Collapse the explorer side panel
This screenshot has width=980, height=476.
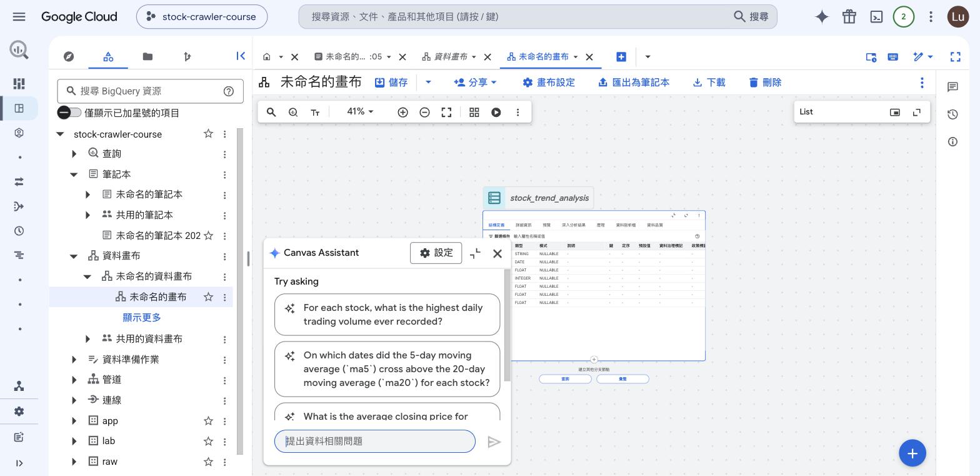(241, 56)
